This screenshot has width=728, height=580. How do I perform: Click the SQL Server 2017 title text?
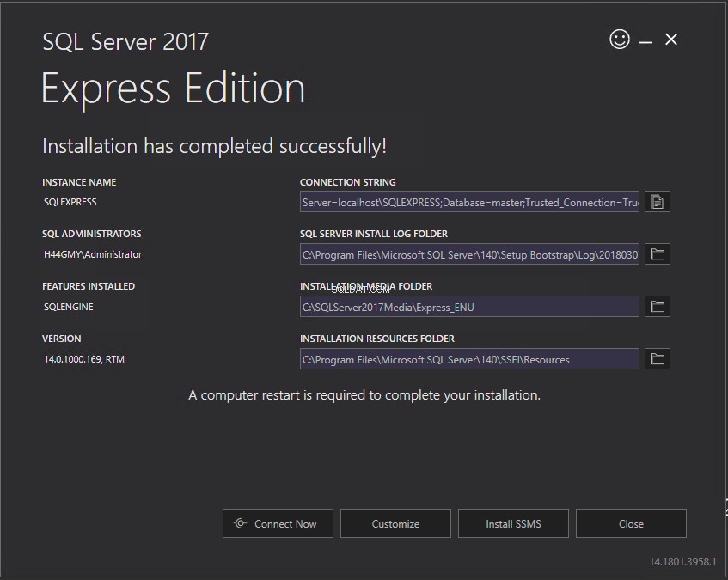click(x=125, y=42)
